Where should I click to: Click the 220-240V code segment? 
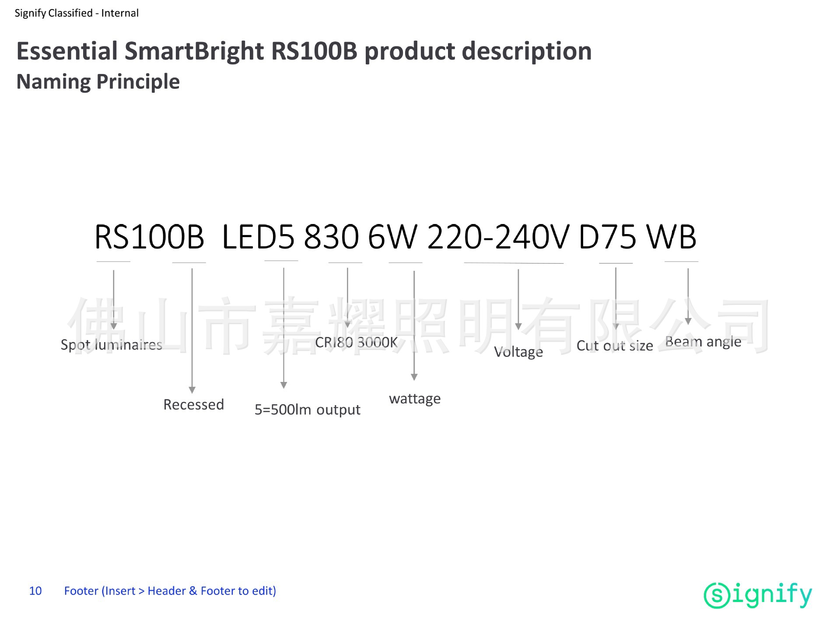(498, 237)
